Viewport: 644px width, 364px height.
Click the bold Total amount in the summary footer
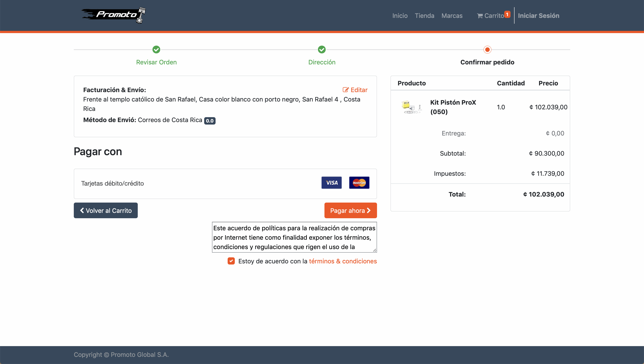(544, 194)
